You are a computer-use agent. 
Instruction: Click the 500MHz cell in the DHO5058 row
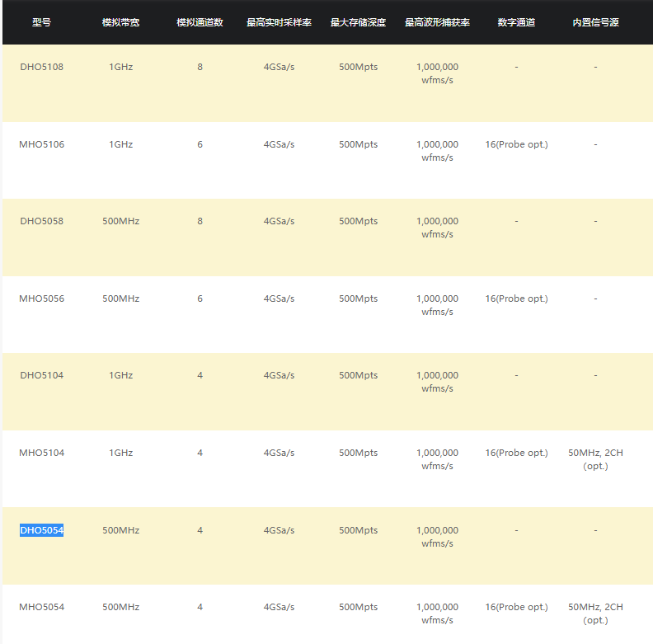(120, 221)
